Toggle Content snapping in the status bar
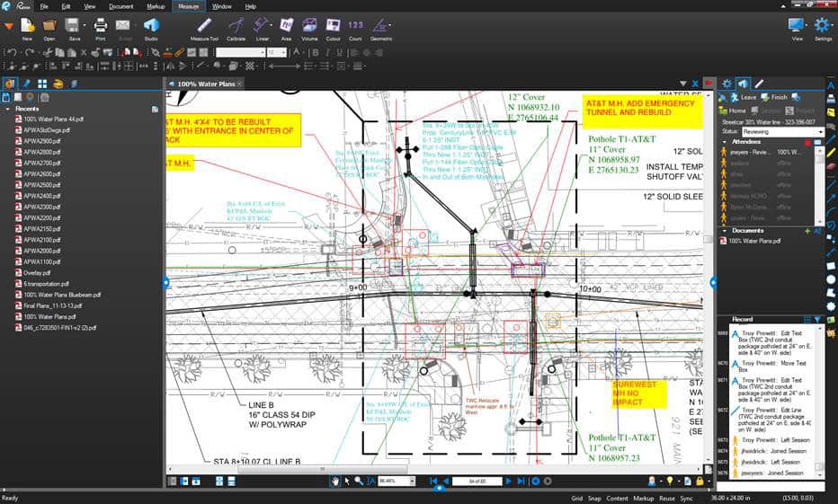838x504 pixels. (x=618, y=498)
